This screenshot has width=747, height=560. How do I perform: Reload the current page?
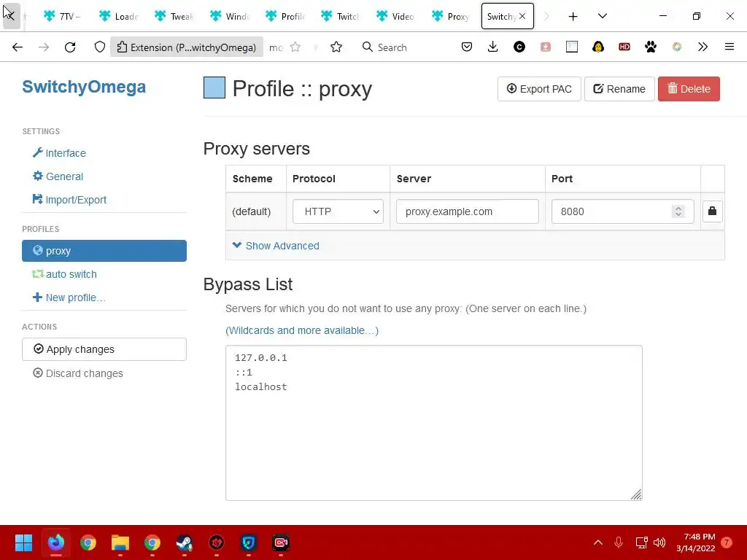[70, 47]
